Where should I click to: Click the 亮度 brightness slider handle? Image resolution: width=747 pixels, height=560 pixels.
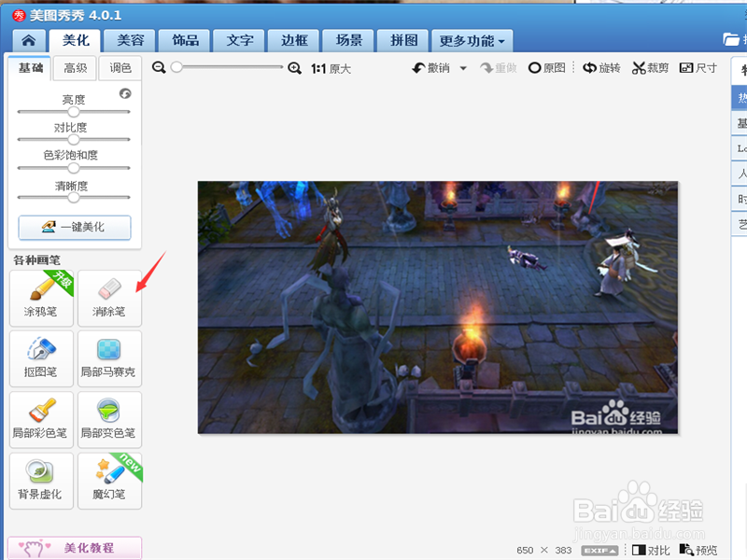tap(74, 112)
